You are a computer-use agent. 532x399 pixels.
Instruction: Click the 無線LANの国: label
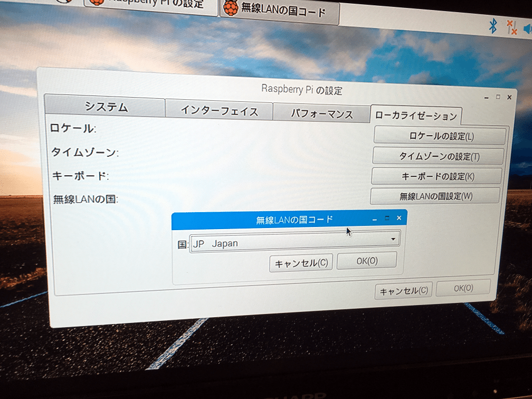tap(85, 199)
